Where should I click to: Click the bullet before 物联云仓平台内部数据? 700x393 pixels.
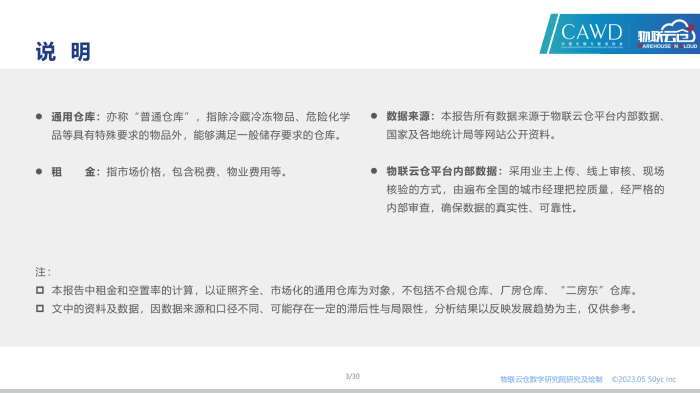(x=374, y=171)
